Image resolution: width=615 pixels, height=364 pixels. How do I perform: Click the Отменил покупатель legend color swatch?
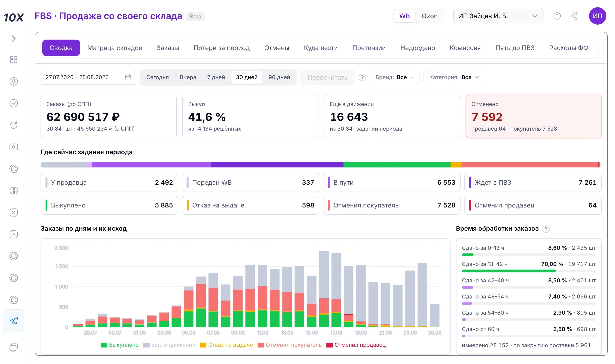261,345
